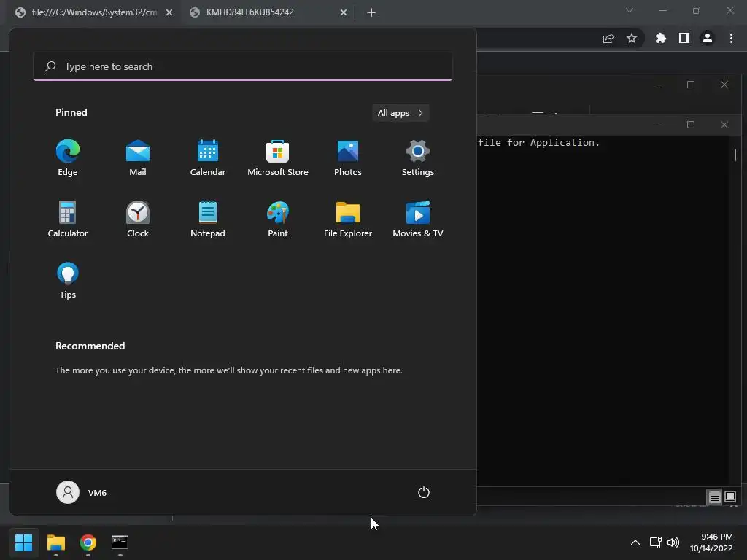Open the volume control tray icon
This screenshot has width=747, height=560.
(673, 542)
